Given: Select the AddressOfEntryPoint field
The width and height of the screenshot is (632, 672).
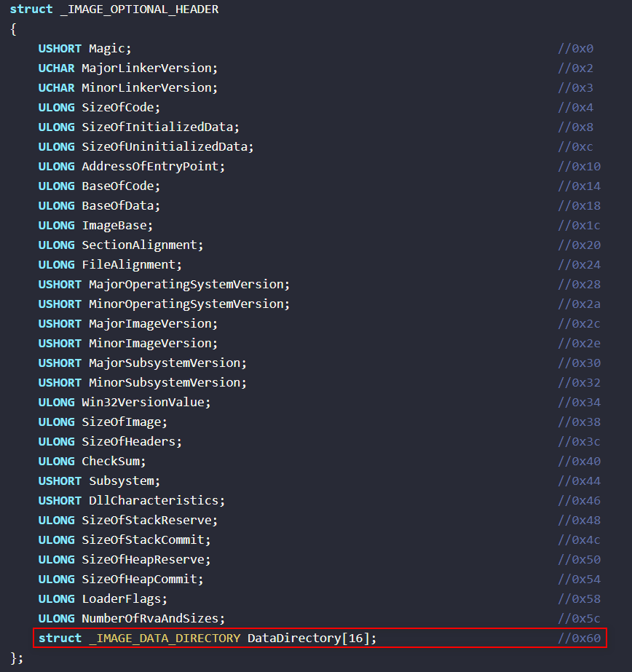Looking at the screenshot, I should (x=153, y=166).
